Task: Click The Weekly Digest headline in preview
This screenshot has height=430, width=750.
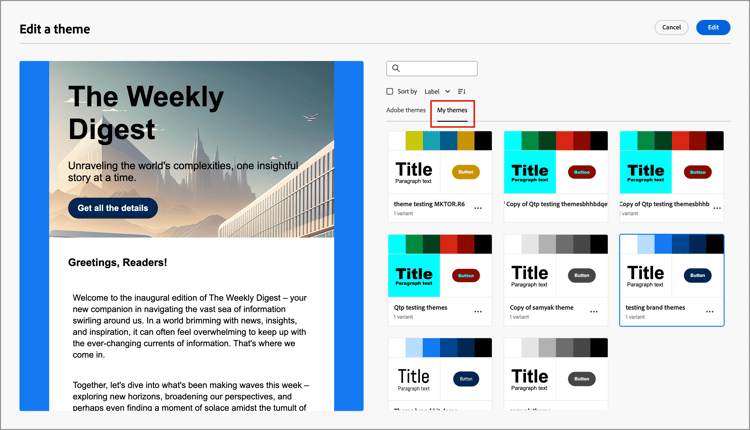Action: pyautogui.click(x=146, y=113)
